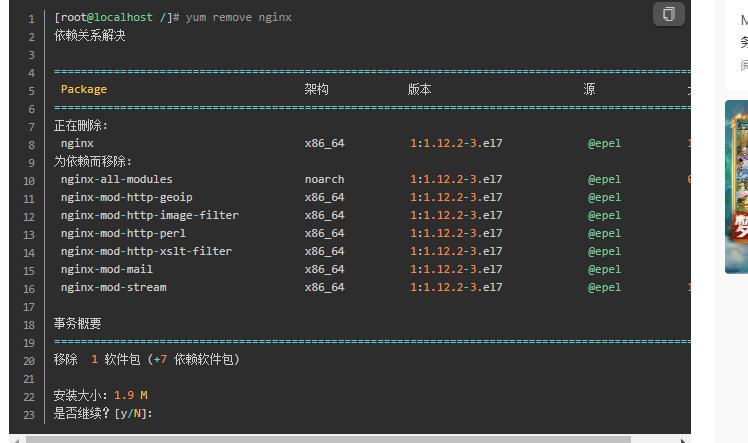Click the '源' column header
Image resolution: width=748 pixels, height=443 pixels.
[589, 89]
